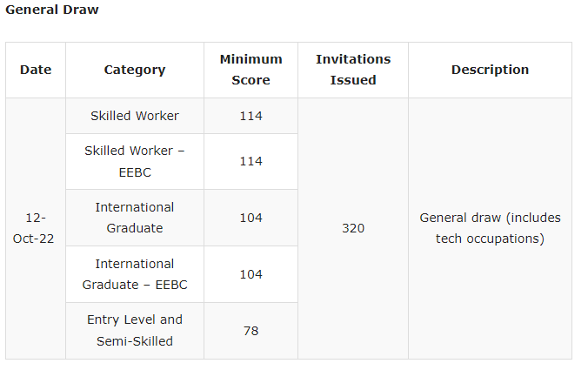Click the 12-Oct-22 date cell
588x370 pixels.
pyautogui.click(x=36, y=228)
